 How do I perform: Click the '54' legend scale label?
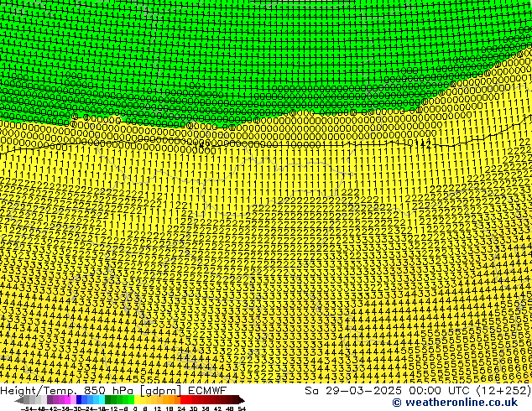coord(242,408)
